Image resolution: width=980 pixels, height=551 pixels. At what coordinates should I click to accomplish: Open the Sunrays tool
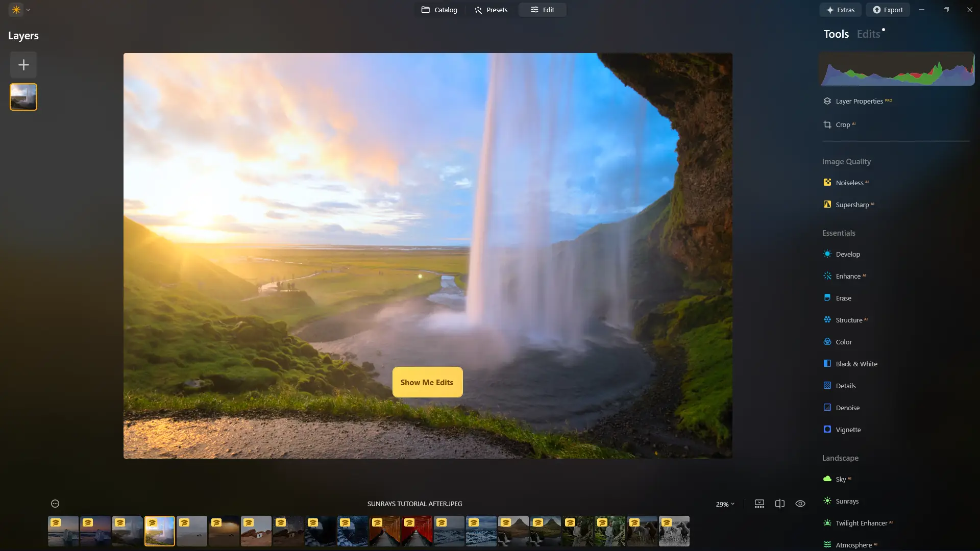tap(847, 501)
